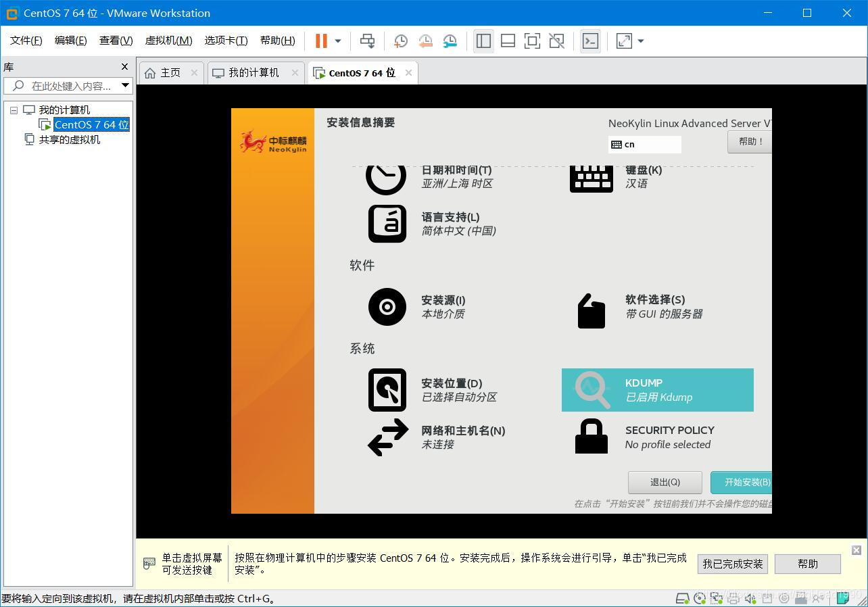Take a snapshot of this virtual machine
Image resolution: width=868 pixels, height=607 pixels.
point(401,41)
